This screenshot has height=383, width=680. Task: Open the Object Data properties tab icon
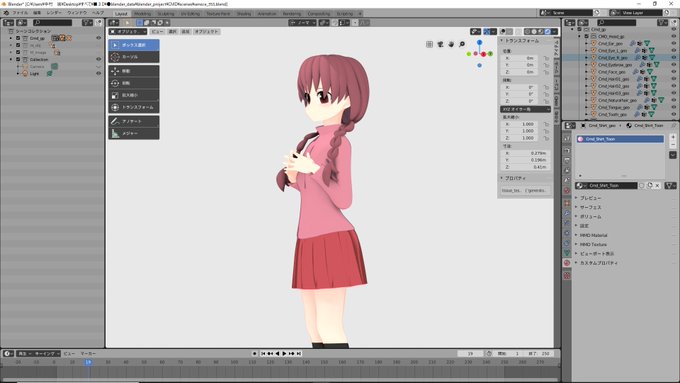tap(567, 253)
